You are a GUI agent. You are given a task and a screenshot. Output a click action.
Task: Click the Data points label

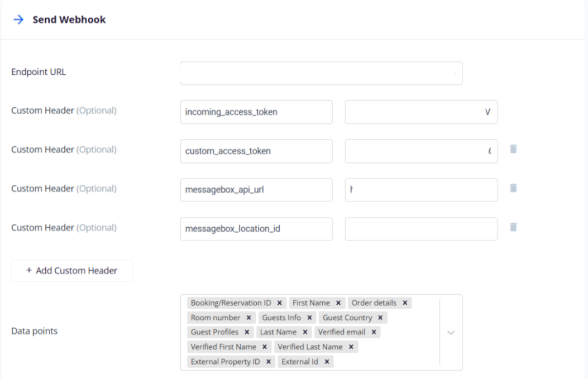click(x=35, y=331)
